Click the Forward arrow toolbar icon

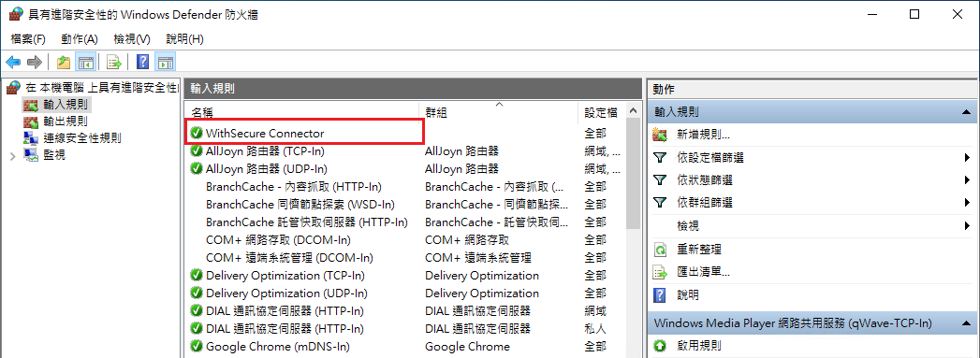tap(35, 62)
